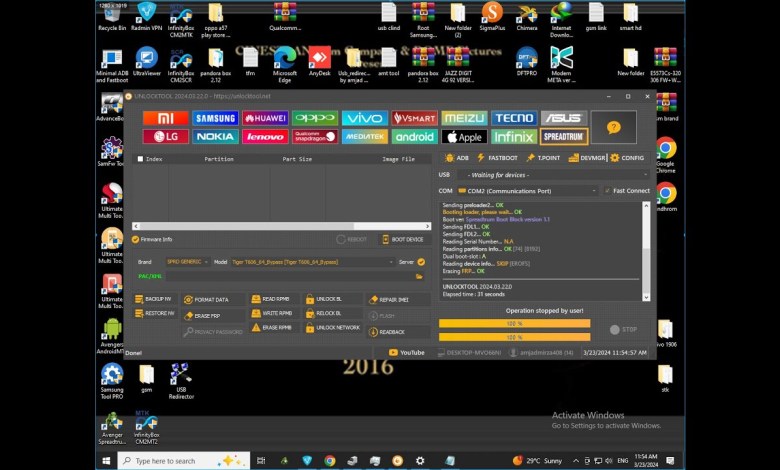Image resolution: width=780 pixels, height=470 pixels.
Task: Click the log panel vertical scrollbar
Action: coord(646,251)
